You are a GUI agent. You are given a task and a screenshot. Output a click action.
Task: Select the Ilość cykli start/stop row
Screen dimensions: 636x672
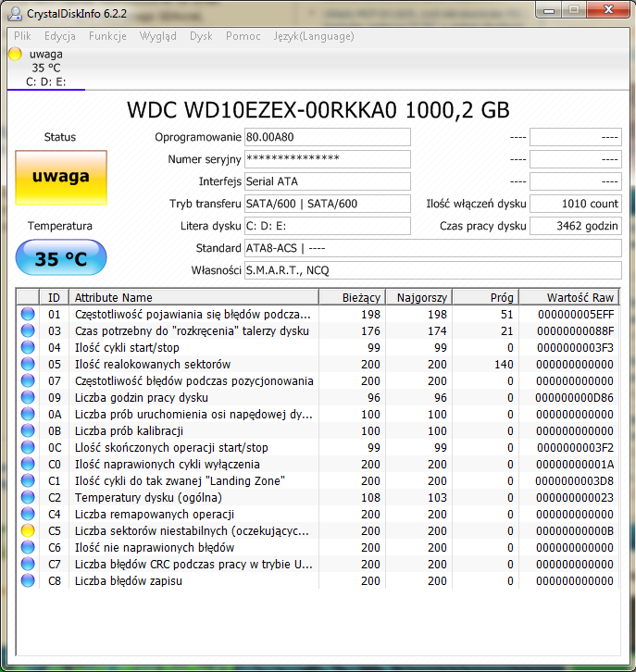318,348
